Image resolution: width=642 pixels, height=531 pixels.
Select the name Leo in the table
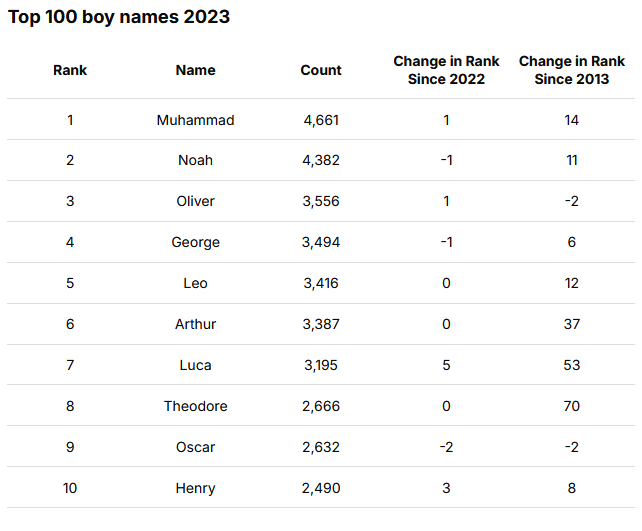195,283
